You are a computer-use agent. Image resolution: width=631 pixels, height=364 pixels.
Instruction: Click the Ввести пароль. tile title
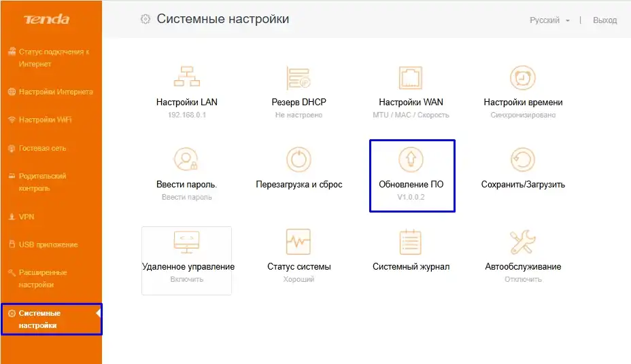click(x=187, y=185)
